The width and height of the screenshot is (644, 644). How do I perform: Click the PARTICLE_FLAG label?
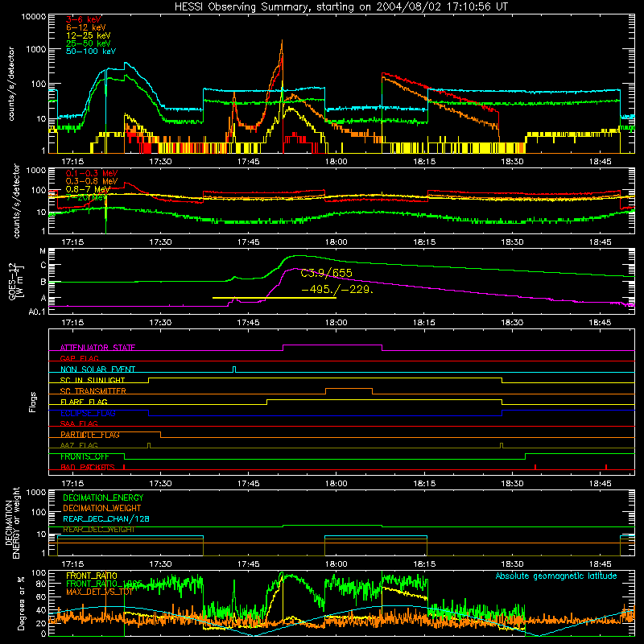click(x=90, y=435)
